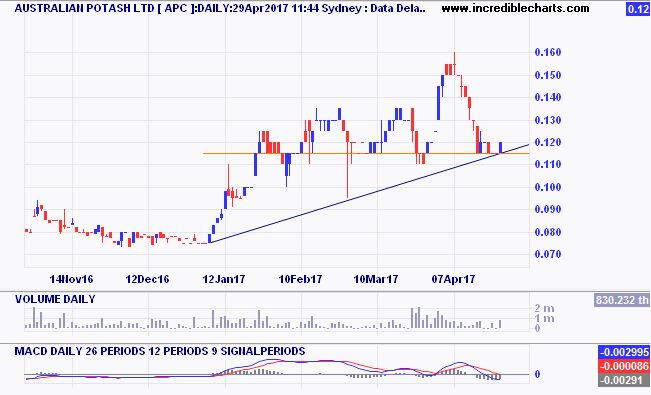Click the 0.140 price axis label
Viewport: 651px width, 395px height.
548,98
